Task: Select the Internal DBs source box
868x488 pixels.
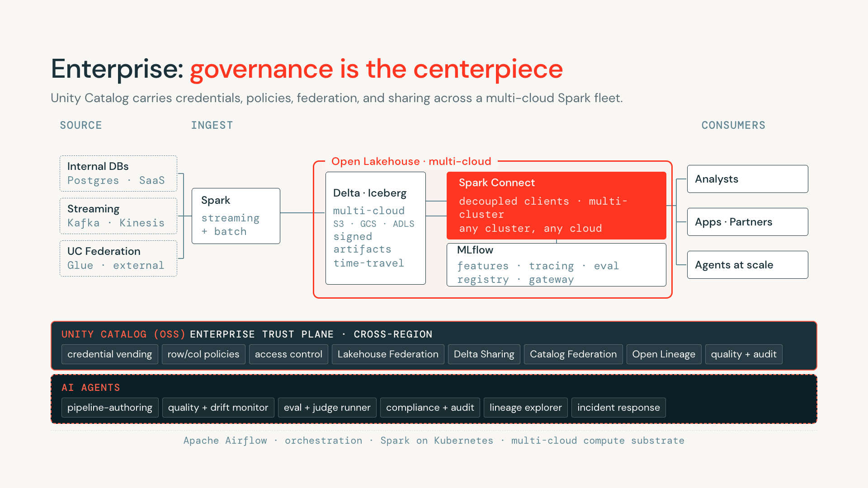Action: point(118,174)
